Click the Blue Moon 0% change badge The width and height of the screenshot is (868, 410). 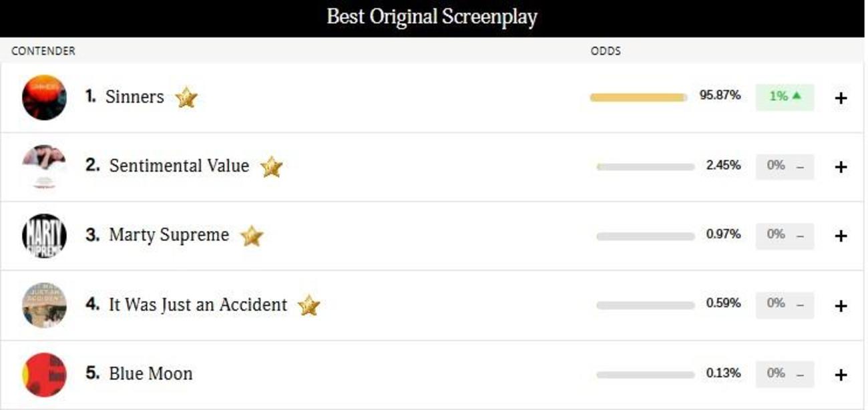pos(785,373)
